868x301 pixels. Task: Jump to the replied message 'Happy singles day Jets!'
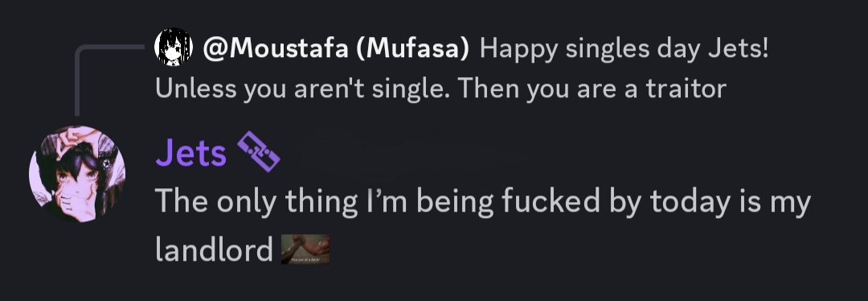coord(624,49)
